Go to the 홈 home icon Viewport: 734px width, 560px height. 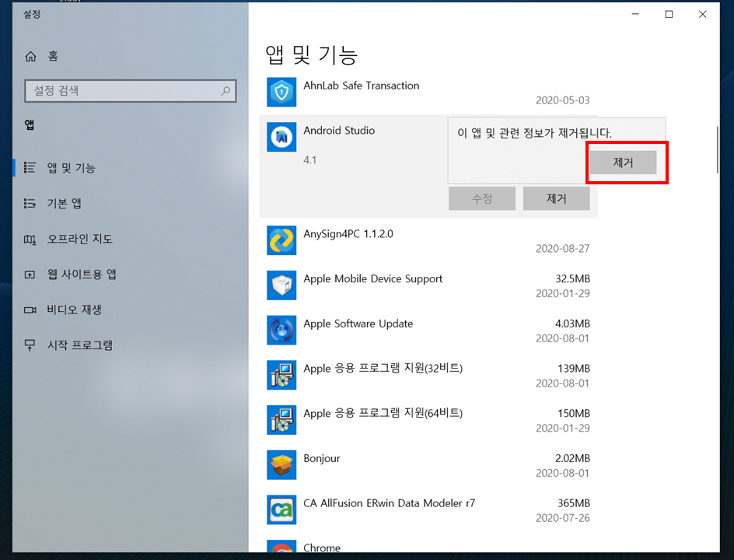tap(30, 57)
